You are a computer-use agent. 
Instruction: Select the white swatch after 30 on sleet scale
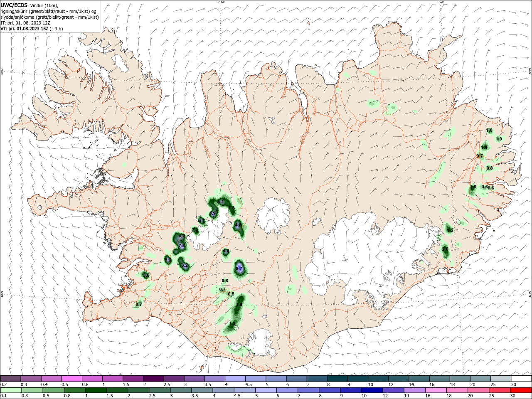click(x=521, y=379)
